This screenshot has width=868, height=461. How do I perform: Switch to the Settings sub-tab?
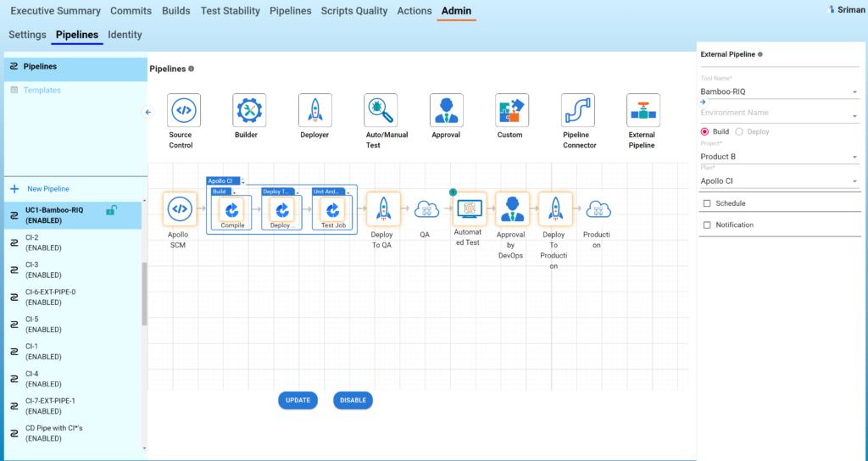(27, 35)
